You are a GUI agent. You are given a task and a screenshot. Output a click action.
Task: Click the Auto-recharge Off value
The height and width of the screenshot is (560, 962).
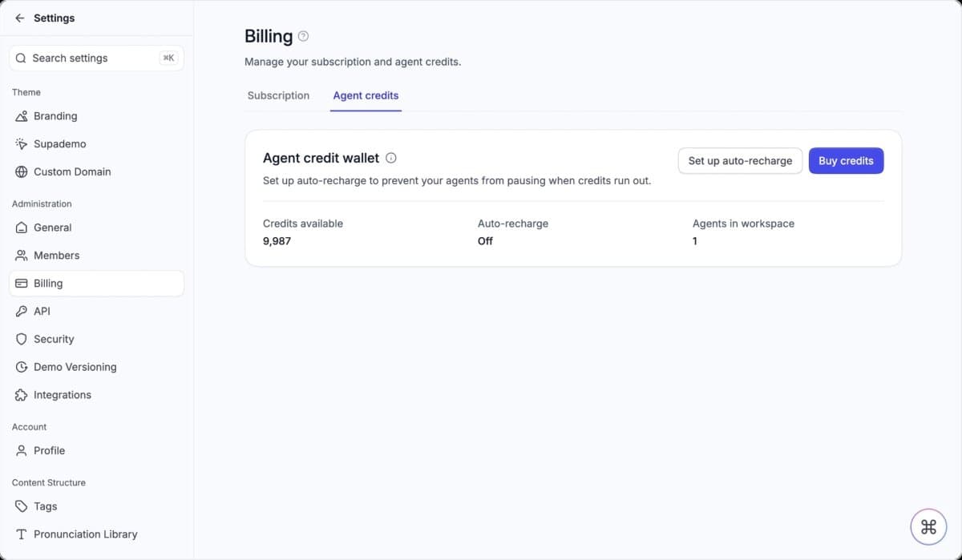pyautogui.click(x=485, y=241)
